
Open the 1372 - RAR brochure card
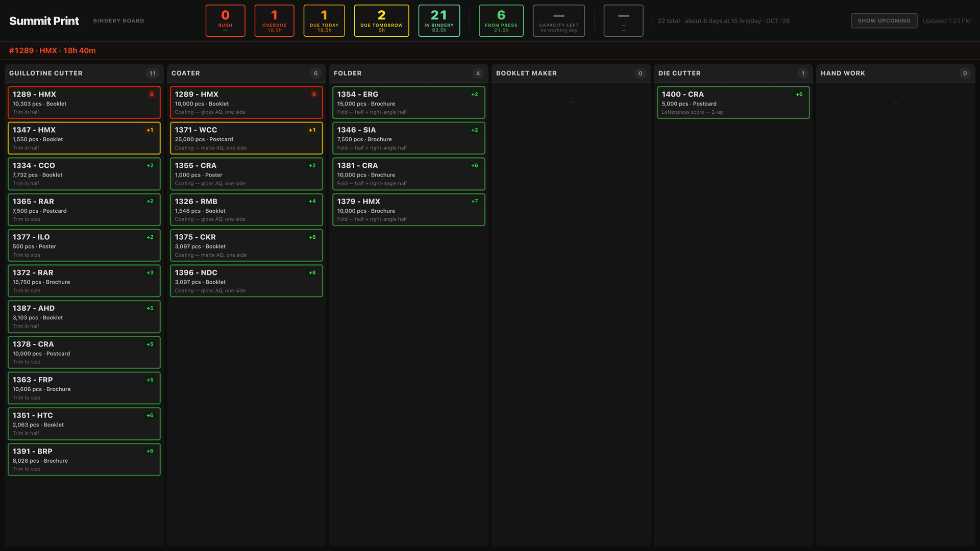[84, 281]
